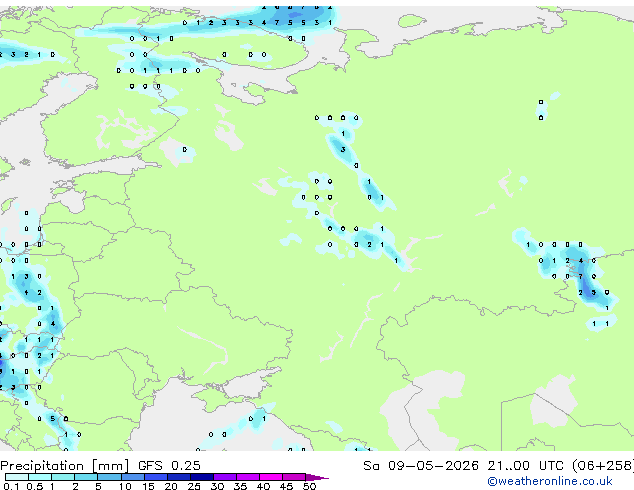This screenshot has width=634, height=490.
Task: Select the 35–40 mm legend swatch
Action: click(248, 477)
